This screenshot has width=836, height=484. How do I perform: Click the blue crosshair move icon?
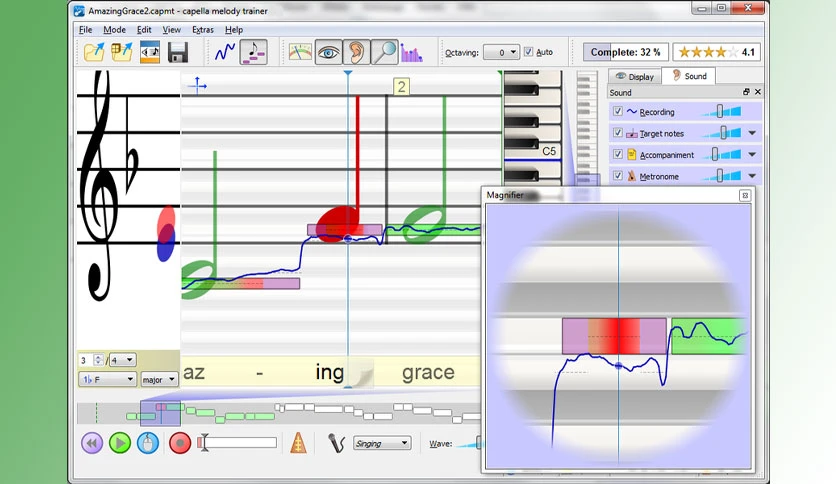(198, 85)
